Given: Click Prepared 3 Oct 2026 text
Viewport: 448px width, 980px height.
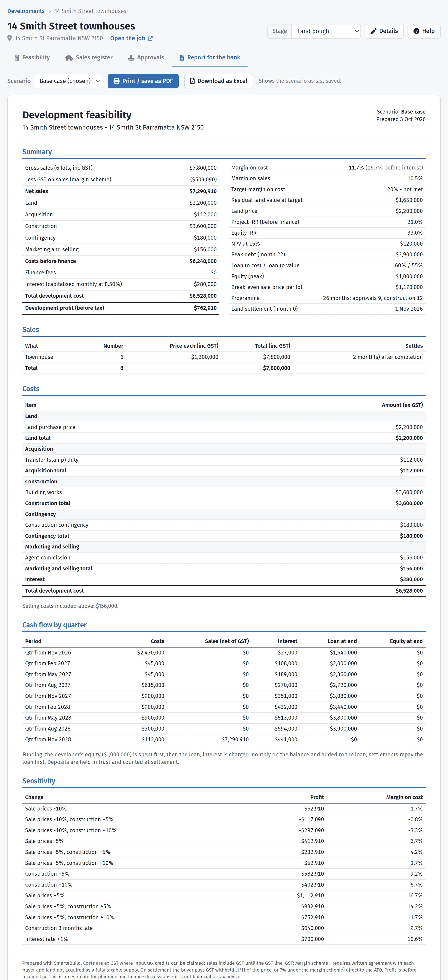Looking at the screenshot, I should click(x=401, y=119).
